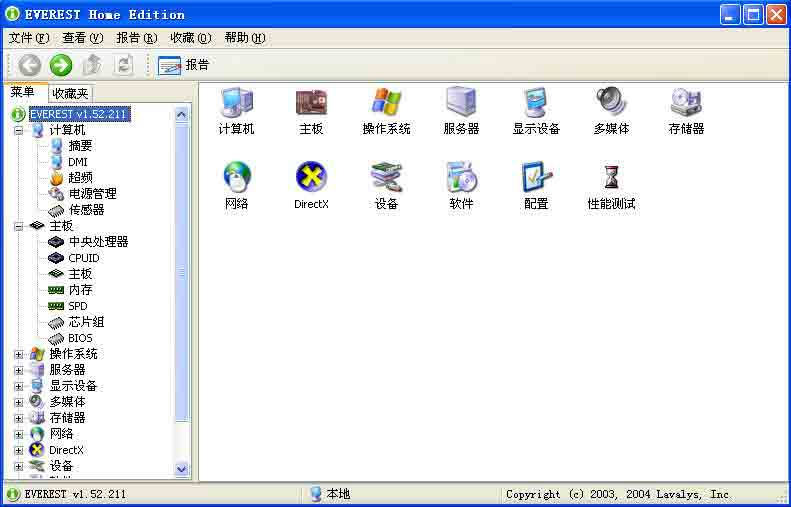Select the 主板 child item under 主板
Screen dimensions: 791x507
pos(80,274)
